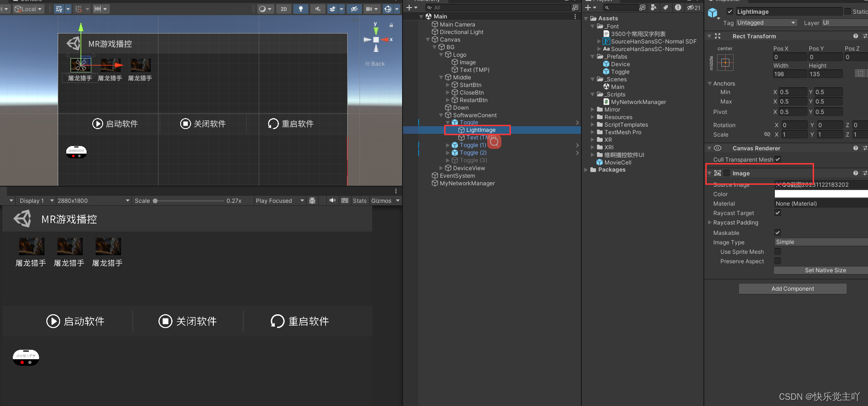Toggle Raycast Target checkbox
The width and height of the screenshot is (868, 406).
[x=778, y=213]
